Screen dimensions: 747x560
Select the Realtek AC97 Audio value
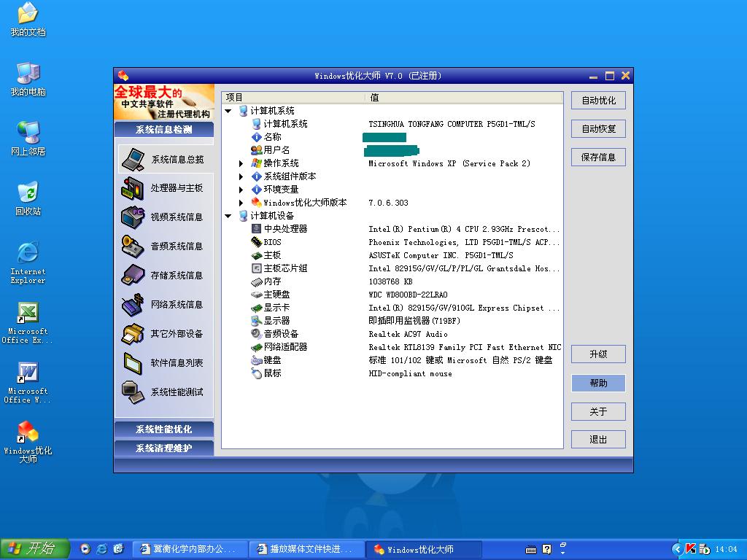[x=408, y=334]
